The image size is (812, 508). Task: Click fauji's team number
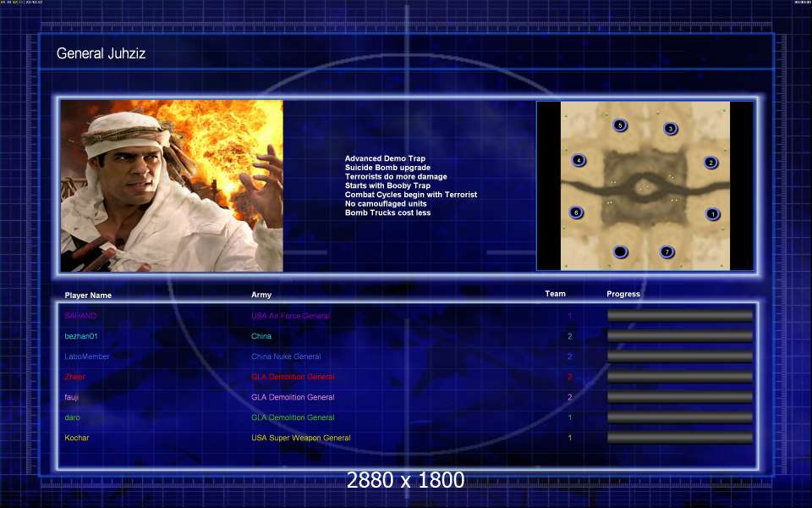(x=569, y=397)
